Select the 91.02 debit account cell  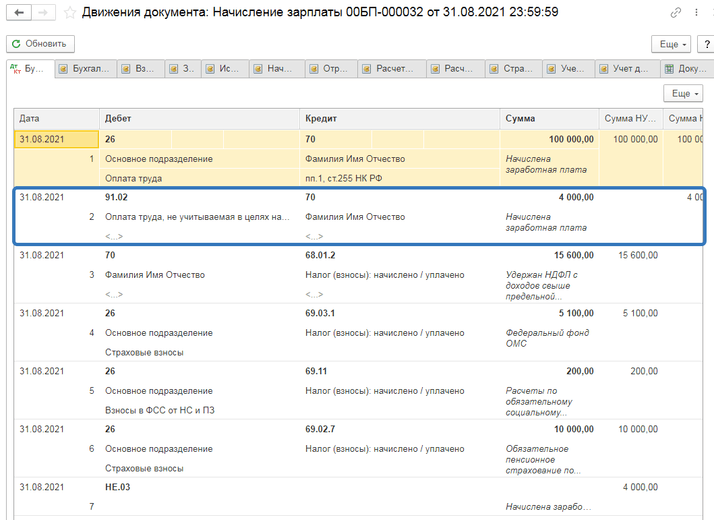tap(116, 197)
